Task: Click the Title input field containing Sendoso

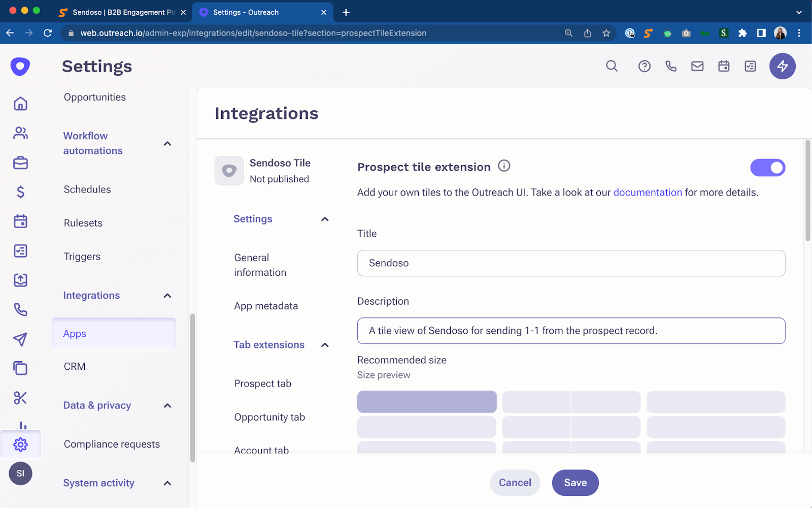Action: [x=571, y=263]
